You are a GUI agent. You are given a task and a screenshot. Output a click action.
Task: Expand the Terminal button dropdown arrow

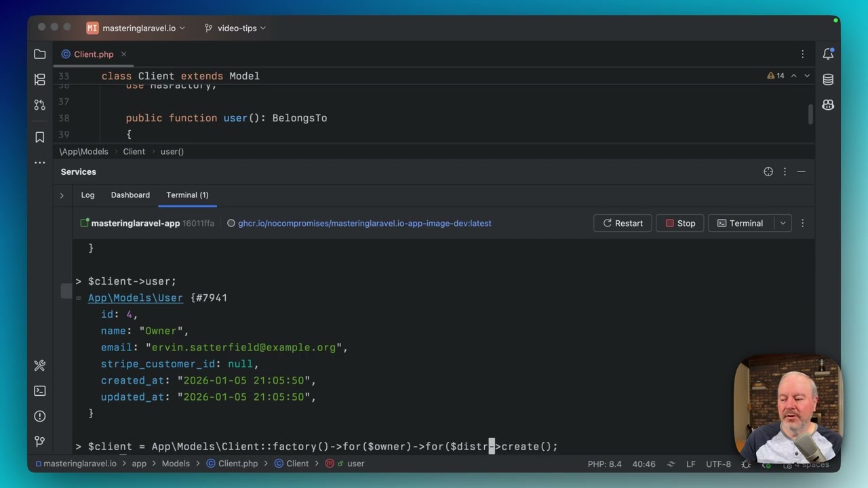pos(783,223)
